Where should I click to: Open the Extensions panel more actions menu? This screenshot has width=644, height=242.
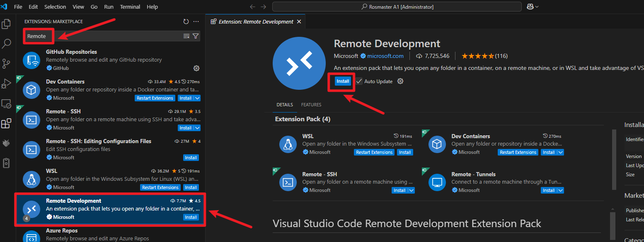196,22
